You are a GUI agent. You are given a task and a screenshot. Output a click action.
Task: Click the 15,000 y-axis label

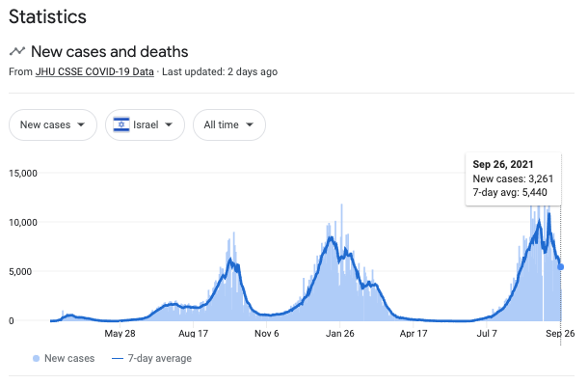point(23,174)
